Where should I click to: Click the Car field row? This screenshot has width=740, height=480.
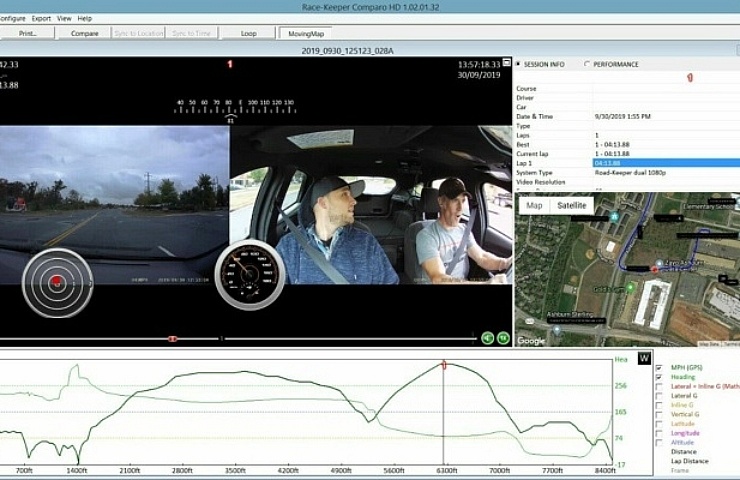627,107
